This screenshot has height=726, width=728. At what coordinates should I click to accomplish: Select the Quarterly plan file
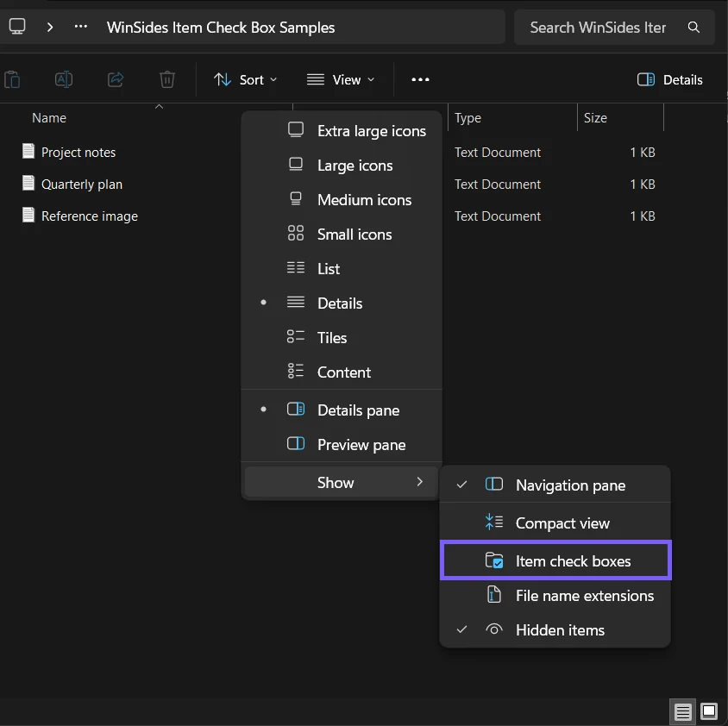pos(82,185)
